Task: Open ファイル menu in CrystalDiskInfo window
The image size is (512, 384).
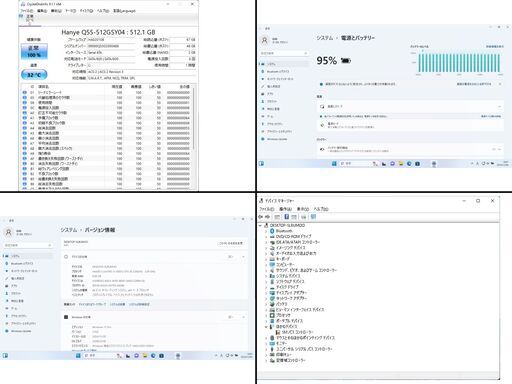Action: click(x=26, y=11)
